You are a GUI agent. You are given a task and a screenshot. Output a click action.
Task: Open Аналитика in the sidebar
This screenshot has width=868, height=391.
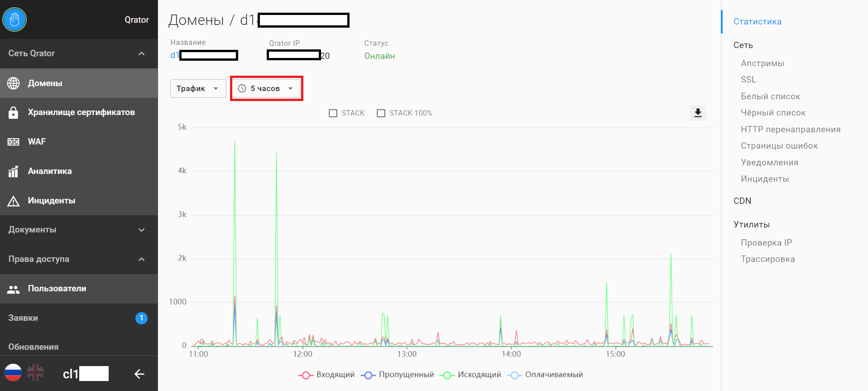[79, 171]
